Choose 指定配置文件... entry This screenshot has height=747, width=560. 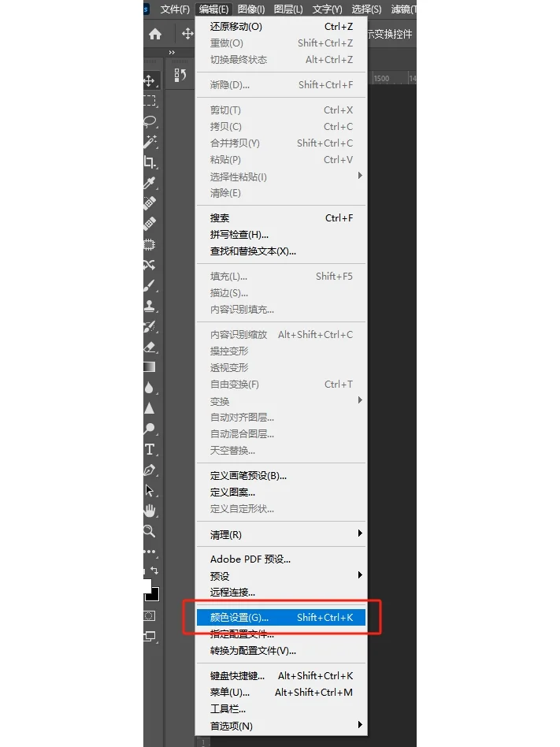[281, 634]
